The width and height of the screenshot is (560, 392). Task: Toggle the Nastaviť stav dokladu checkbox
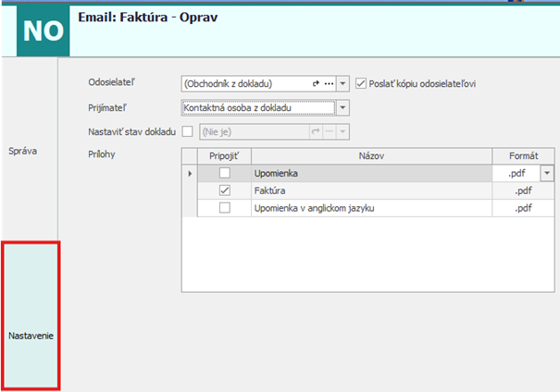(x=189, y=132)
